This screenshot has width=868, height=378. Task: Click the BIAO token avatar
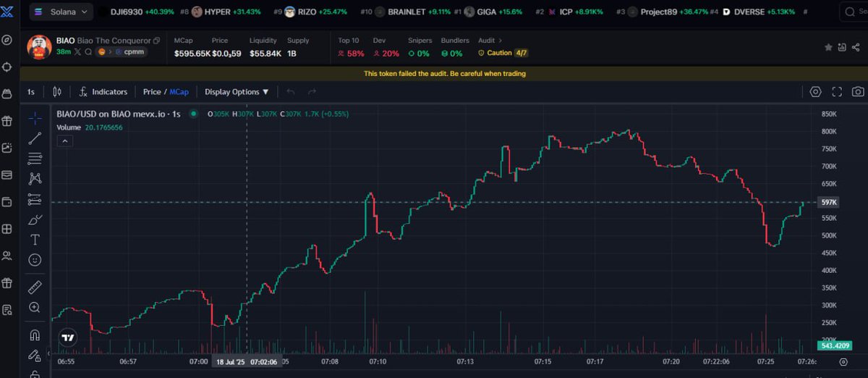pos(39,46)
